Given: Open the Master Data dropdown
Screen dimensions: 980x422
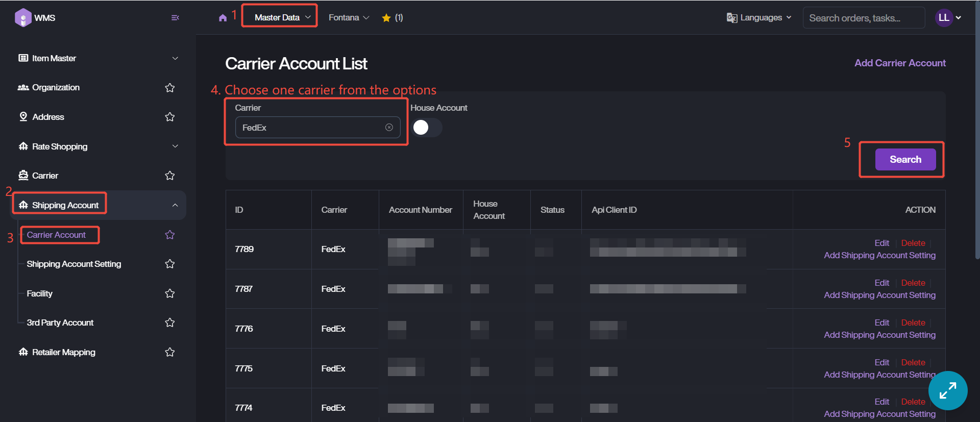Looking at the screenshot, I should pos(280,17).
